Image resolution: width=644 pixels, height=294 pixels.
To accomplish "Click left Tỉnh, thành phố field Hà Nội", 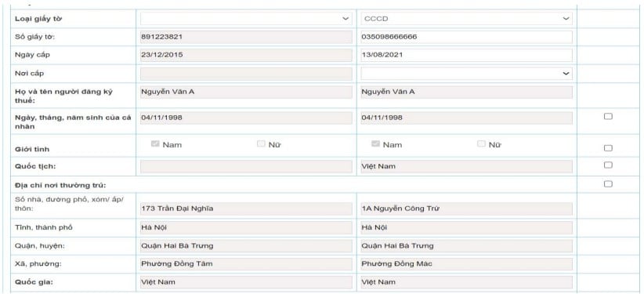I will (246, 228).
